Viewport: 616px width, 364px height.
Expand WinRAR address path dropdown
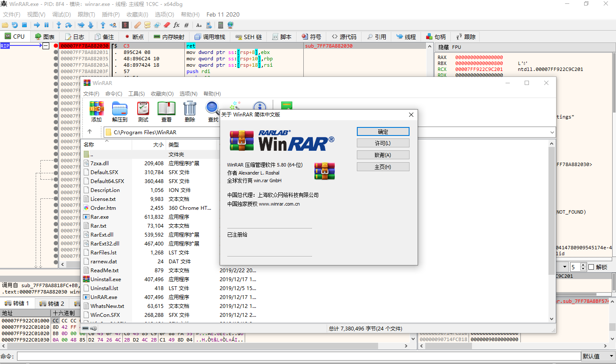point(552,132)
